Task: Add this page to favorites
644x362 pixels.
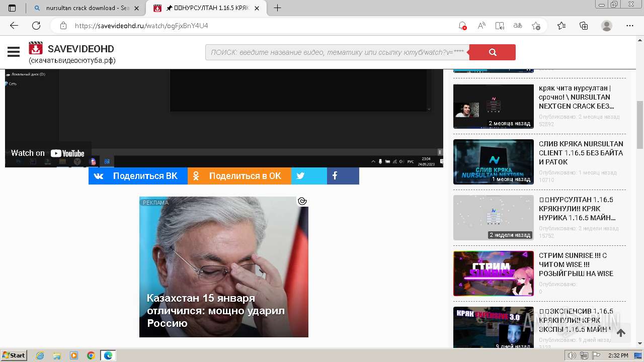Action: 536,26
